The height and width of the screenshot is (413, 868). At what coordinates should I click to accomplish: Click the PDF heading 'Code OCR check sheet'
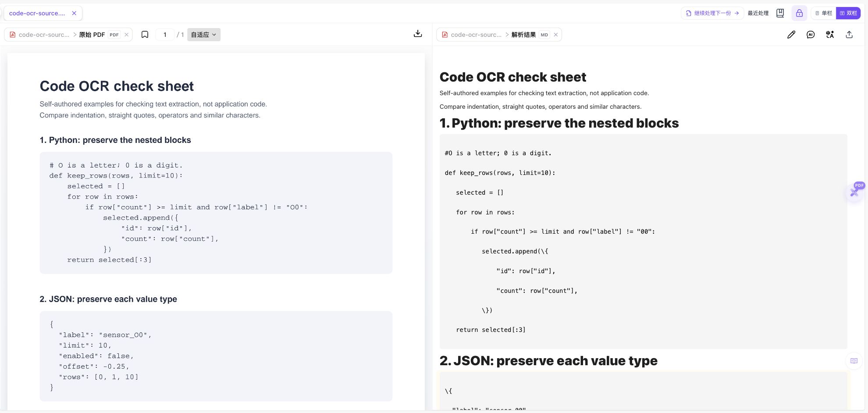click(117, 86)
